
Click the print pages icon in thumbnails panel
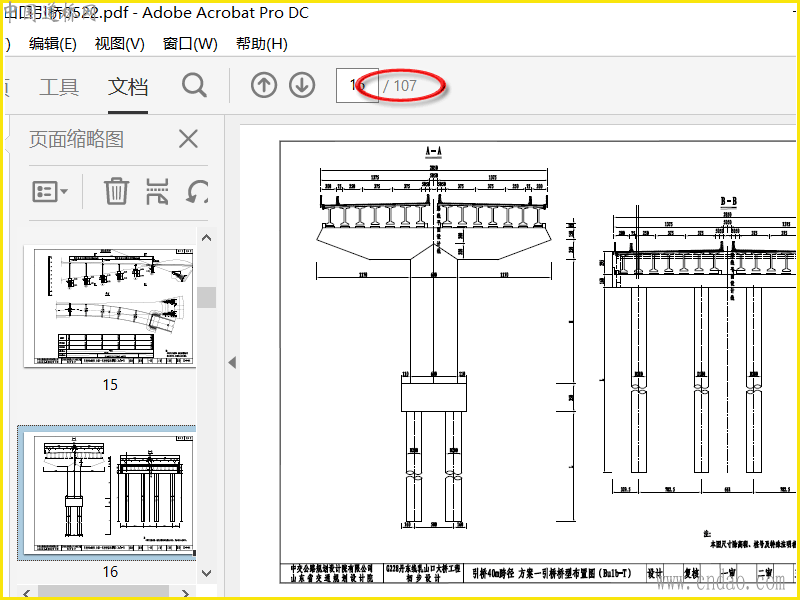pos(157,191)
